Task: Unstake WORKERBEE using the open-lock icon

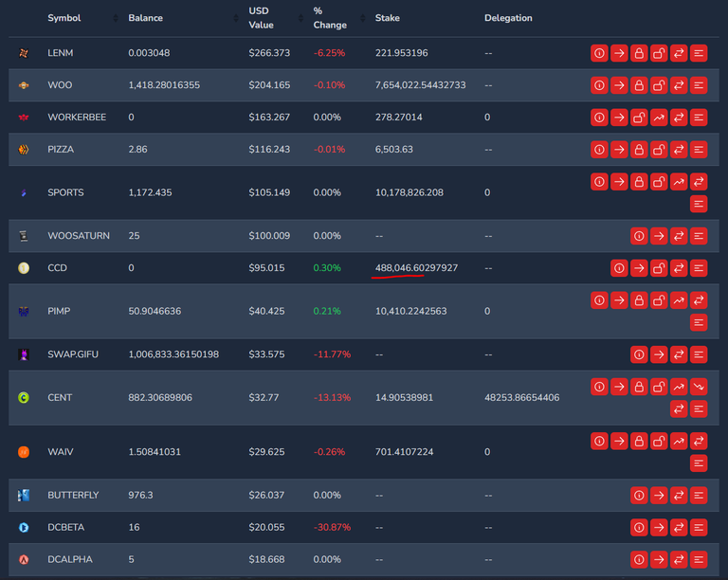Action: 639,117
